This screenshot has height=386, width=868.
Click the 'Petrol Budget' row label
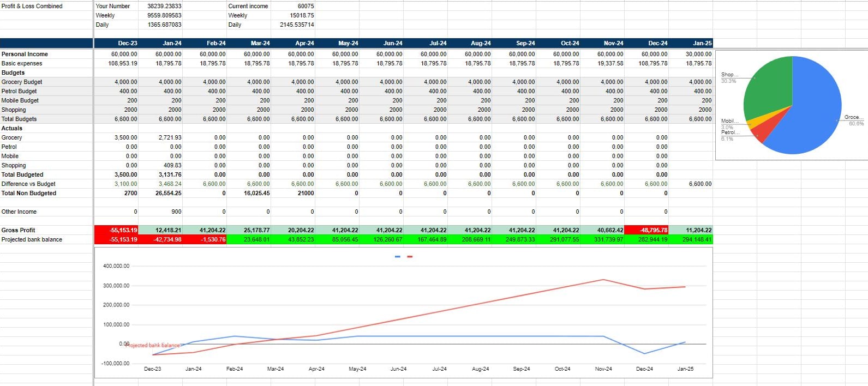(19, 91)
